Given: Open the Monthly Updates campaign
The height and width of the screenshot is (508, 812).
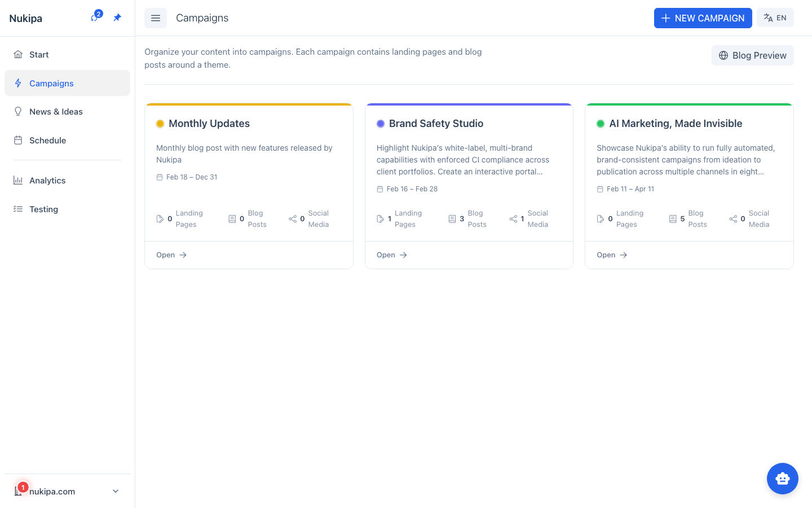Looking at the screenshot, I should tap(171, 255).
